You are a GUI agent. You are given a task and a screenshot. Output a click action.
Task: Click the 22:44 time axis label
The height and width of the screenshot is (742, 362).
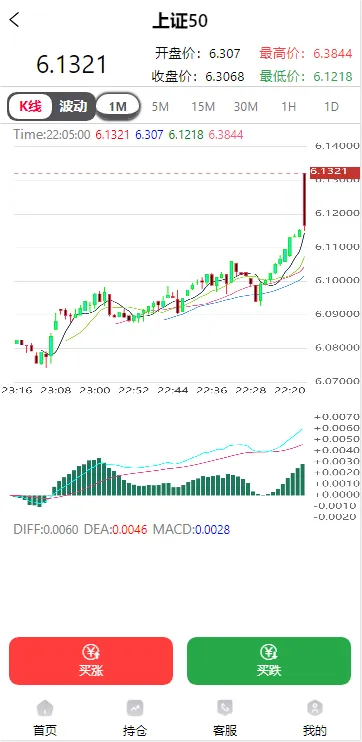click(x=173, y=390)
